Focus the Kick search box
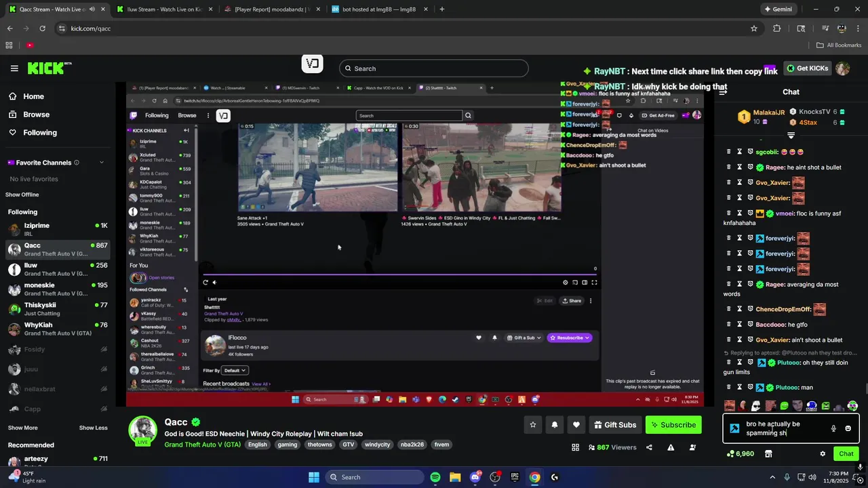Viewport: 868px width, 488px height. click(x=433, y=68)
